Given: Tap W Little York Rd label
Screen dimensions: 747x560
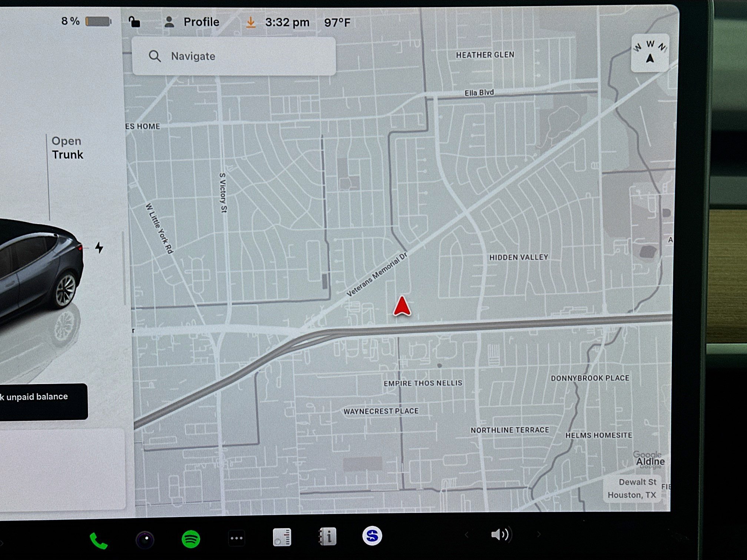Looking at the screenshot, I should pyautogui.click(x=159, y=228).
